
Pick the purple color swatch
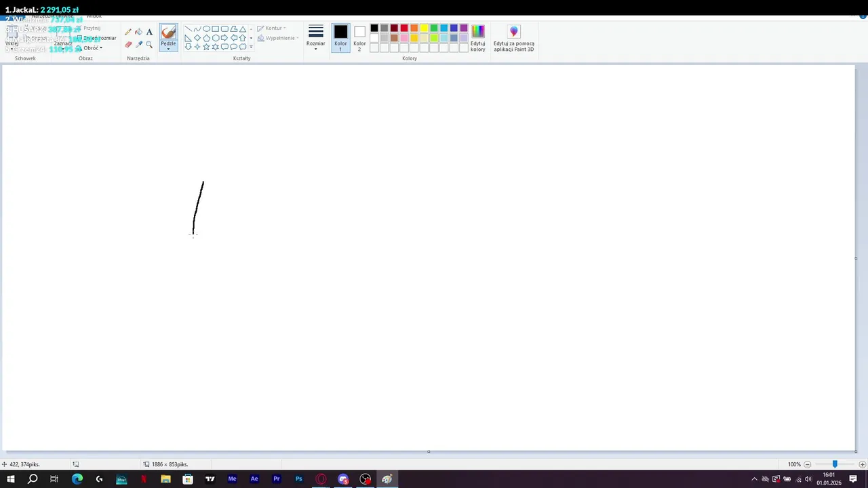(464, 28)
